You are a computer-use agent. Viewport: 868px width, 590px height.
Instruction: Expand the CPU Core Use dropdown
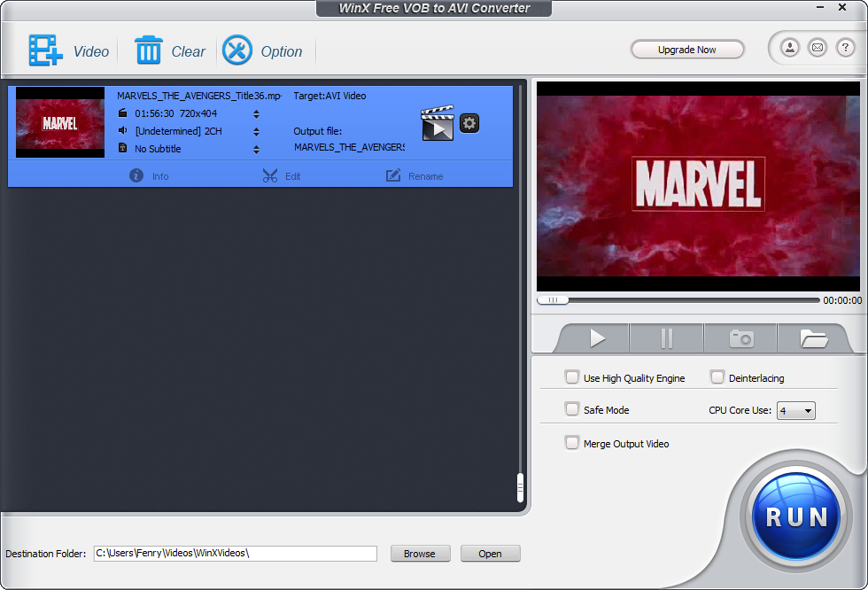(x=795, y=411)
